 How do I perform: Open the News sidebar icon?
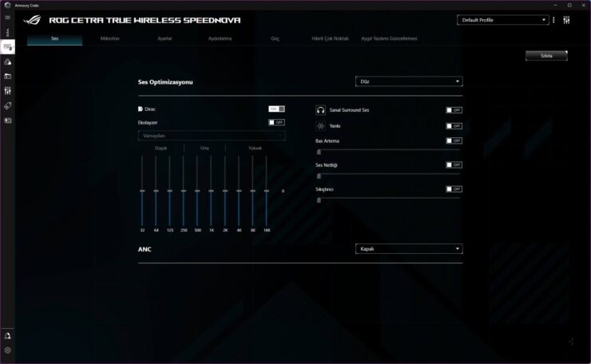7,121
